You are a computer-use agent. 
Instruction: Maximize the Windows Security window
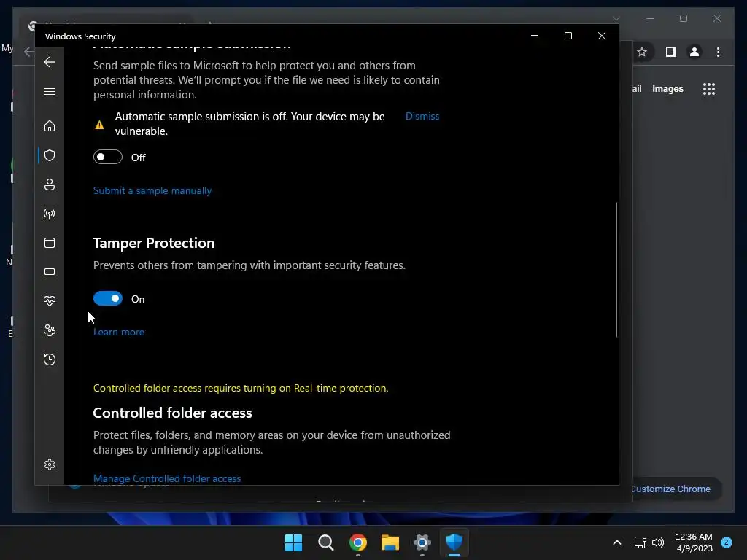point(568,36)
